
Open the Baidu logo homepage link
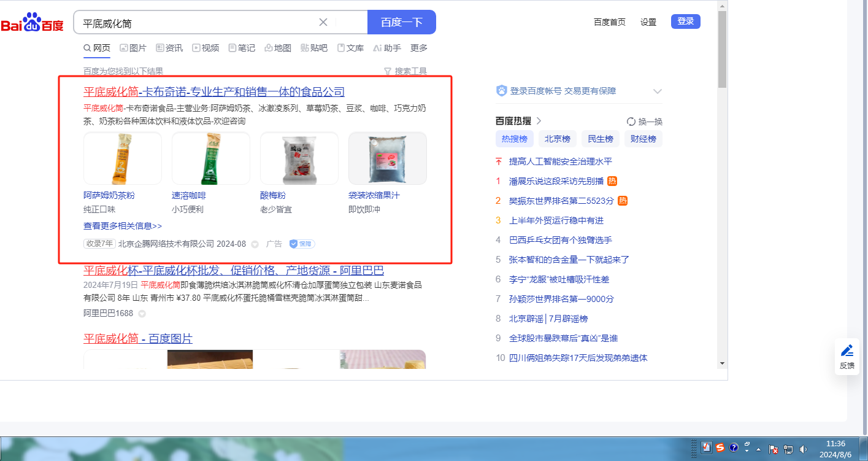[x=32, y=23]
